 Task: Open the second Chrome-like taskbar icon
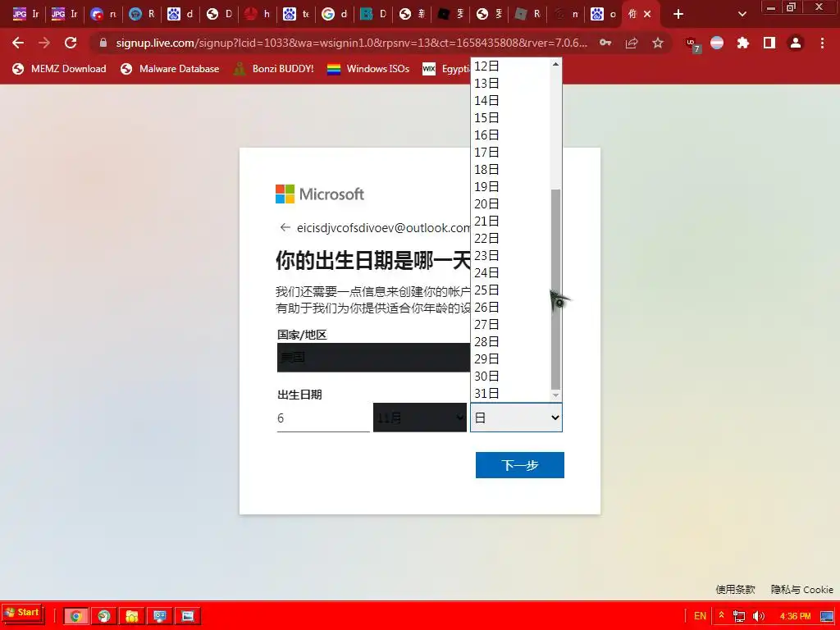104,616
